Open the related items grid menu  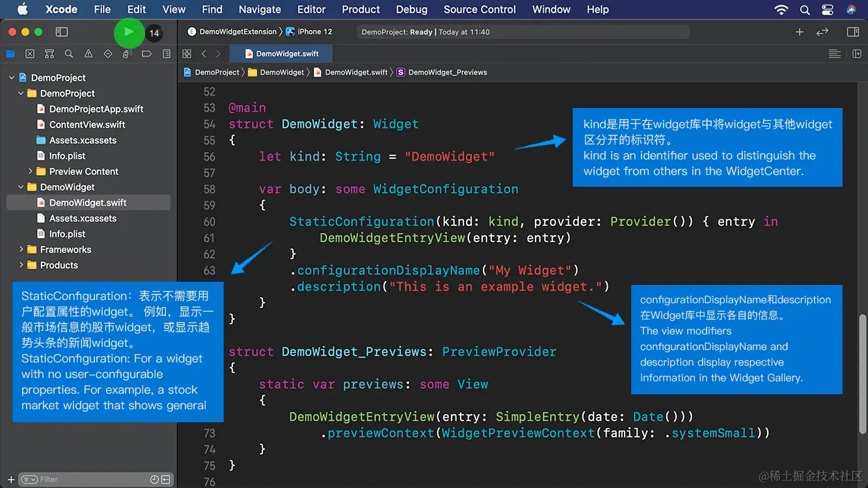click(x=187, y=54)
